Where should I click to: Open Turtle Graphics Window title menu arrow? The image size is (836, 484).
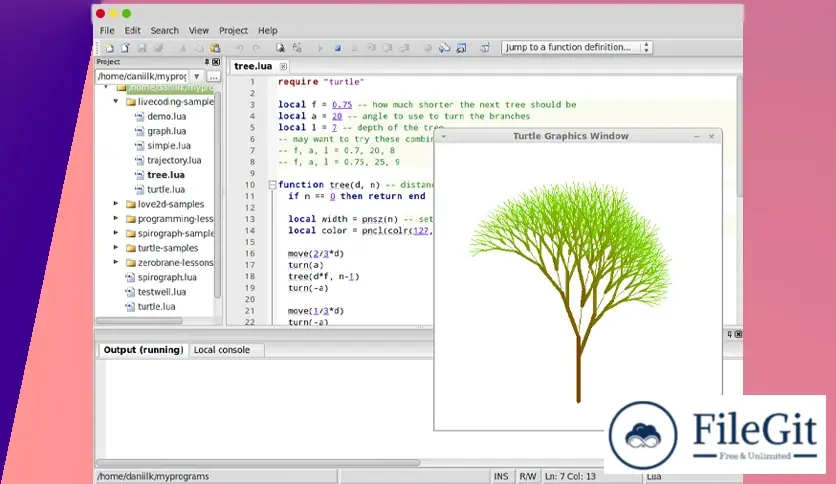pos(444,137)
